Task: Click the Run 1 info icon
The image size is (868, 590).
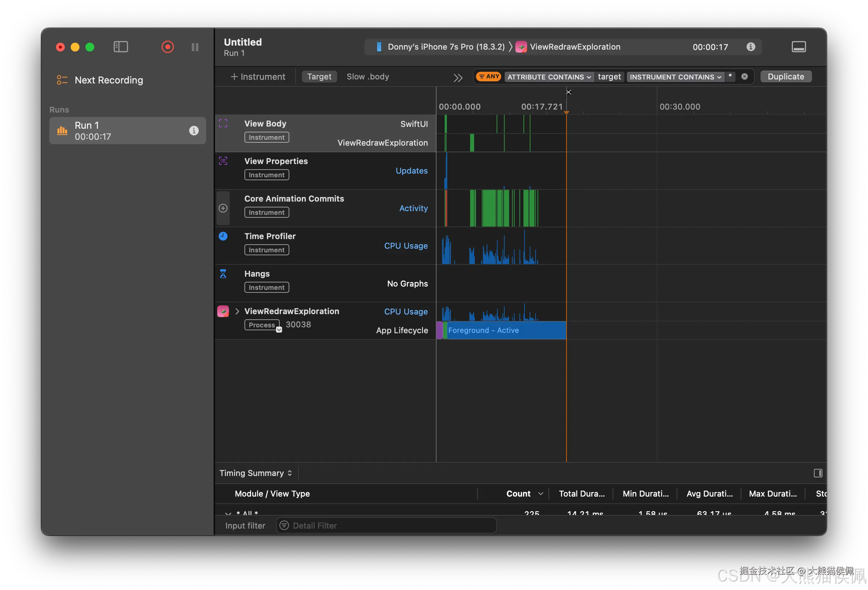Action: point(194,131)
